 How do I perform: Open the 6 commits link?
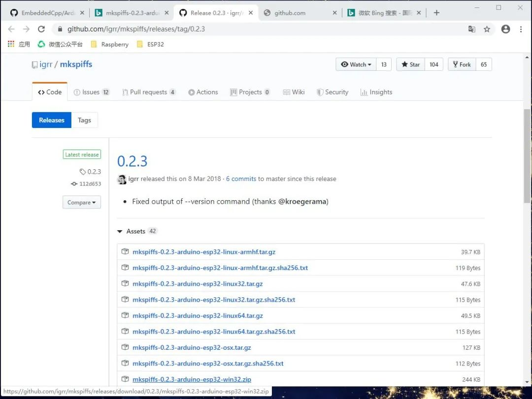coord(241,179)
